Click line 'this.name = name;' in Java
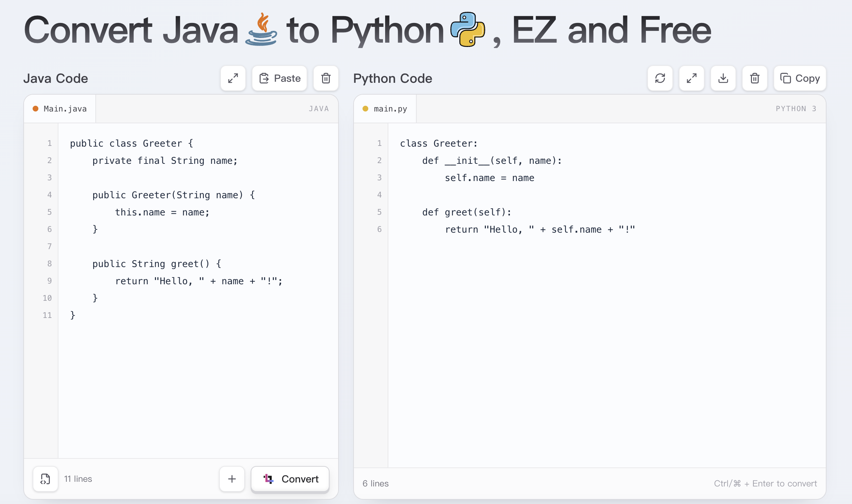 tap(162, 212)
